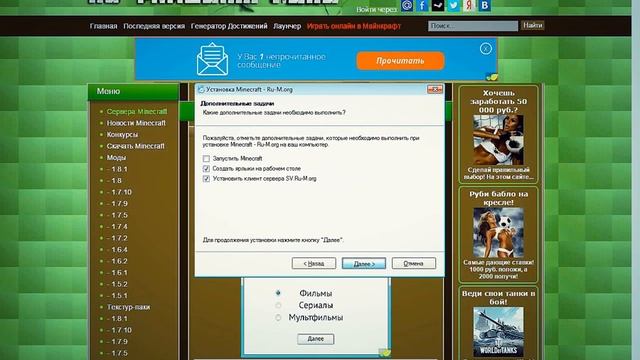Open Играть онлайн в Майнкрафт link

[354, 26]
